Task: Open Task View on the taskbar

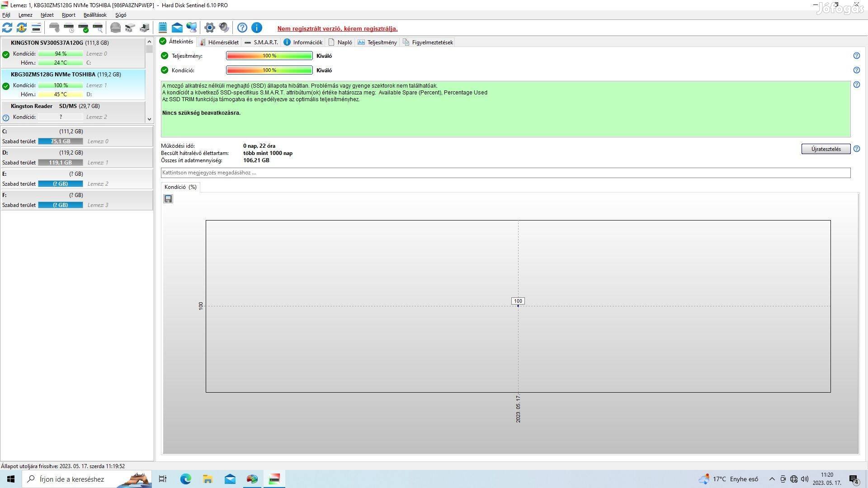Action: [163, 479]
